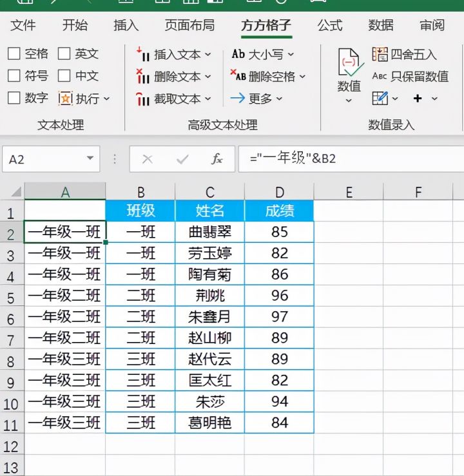Click the Delete Text (删除文本) icon

point(142,77)
